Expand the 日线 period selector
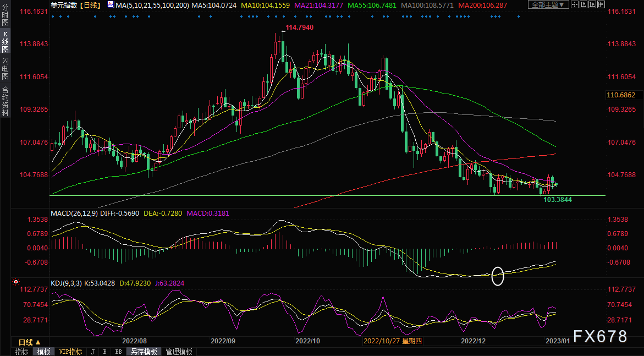This screenshot has height=356, width=644. [x=26, y=342]
